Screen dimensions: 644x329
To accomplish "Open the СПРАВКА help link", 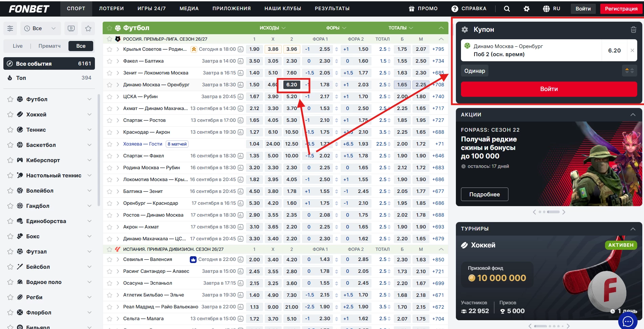I will [469, 8].
